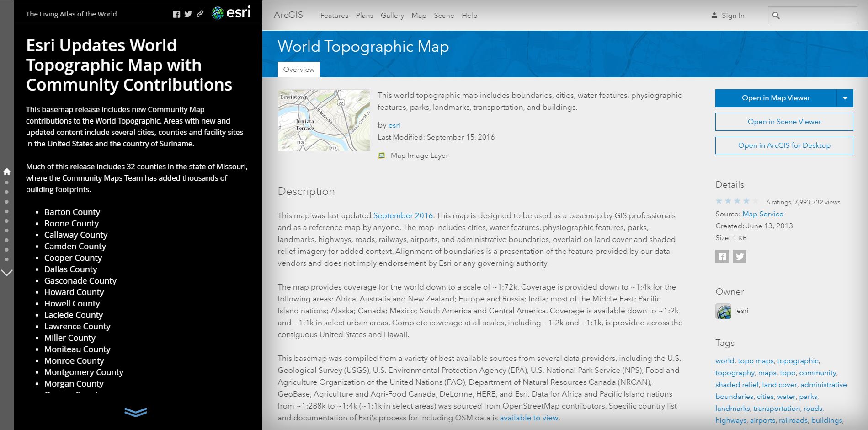Focus the ArcGIS search input field

[812, 16]
